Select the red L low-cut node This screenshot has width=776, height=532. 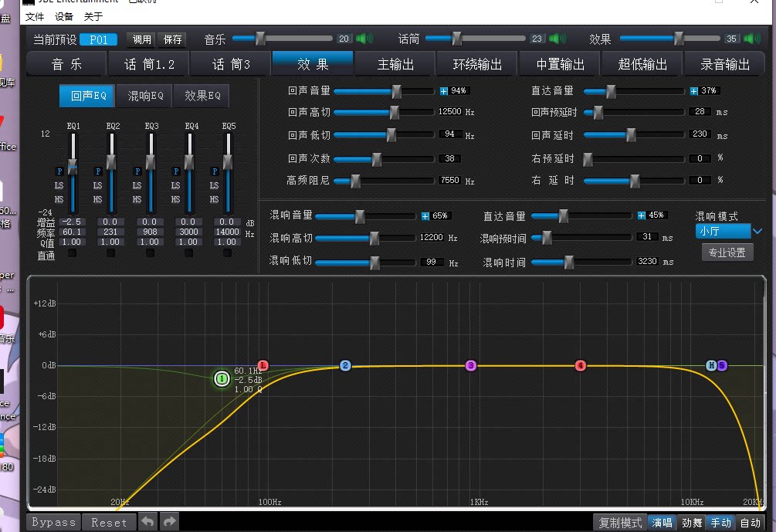pos(263,366)
